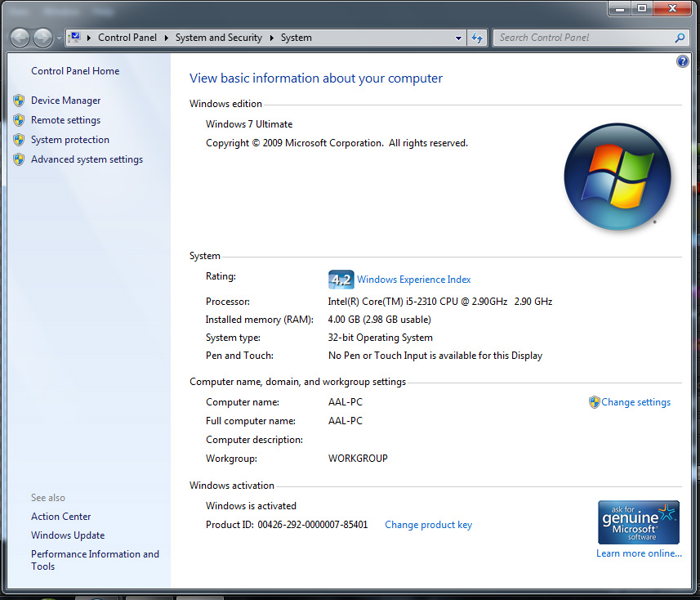Open Windows Experience Index link
Screen dimensions: 700x600
click(x=414, y=280)
